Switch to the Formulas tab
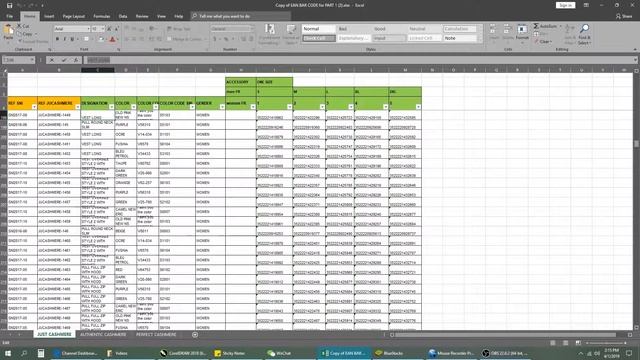 [x=102, y=16]
